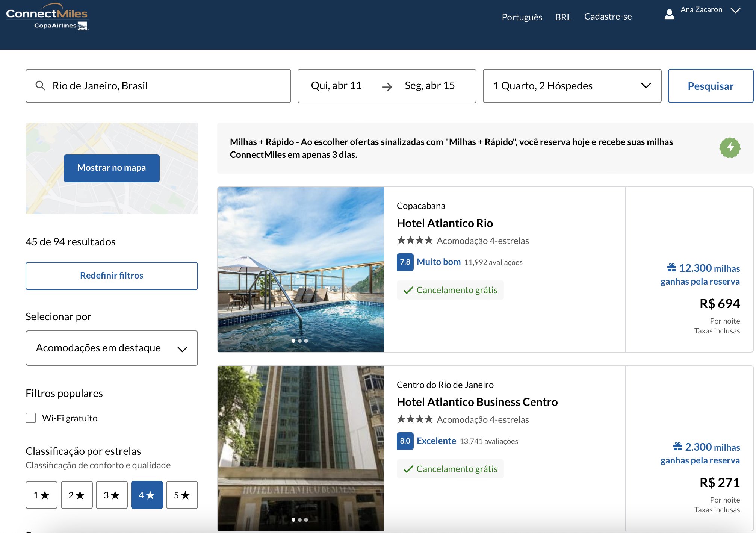Toggle the 3 star rating filter

coord(112,495)
